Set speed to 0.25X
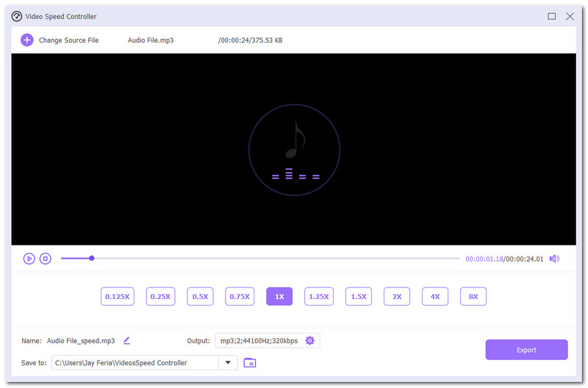The width and height of the screenshot is (588, 388). coord(160,297)
